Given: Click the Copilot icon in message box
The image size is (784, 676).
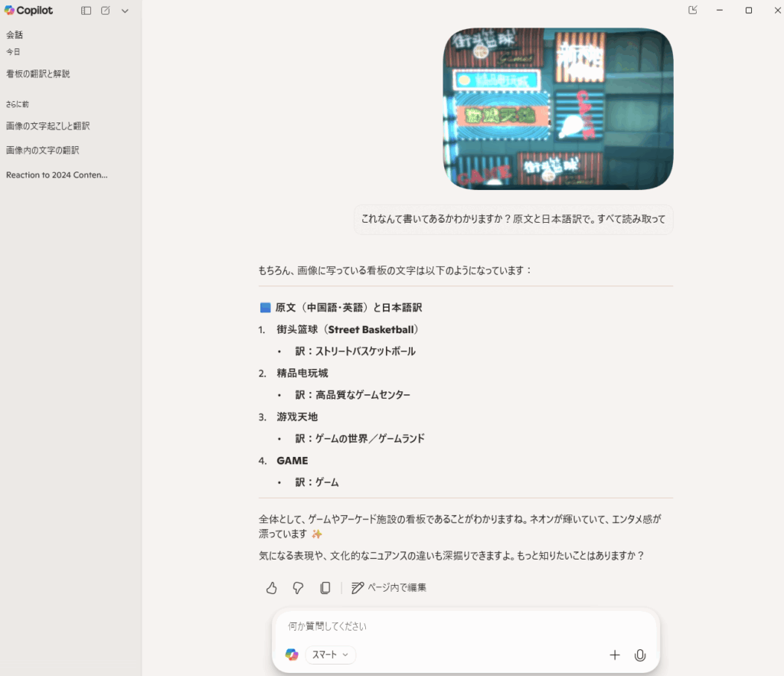Looking at the screenshot, I should click(x=292, y=655).
